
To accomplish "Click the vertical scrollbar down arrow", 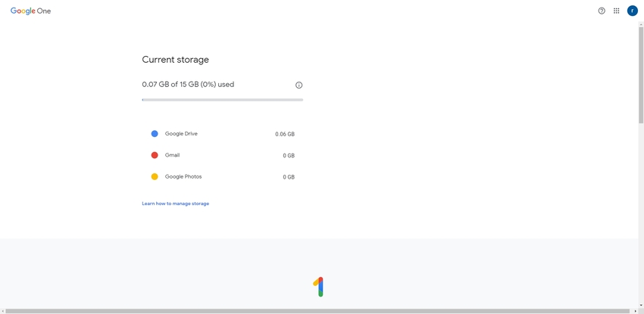I will [x=641, y=306].
